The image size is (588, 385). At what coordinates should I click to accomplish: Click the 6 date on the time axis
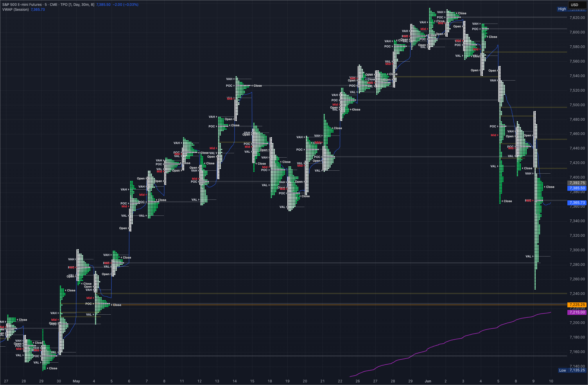pyautogui.click(x=129, y=381)
